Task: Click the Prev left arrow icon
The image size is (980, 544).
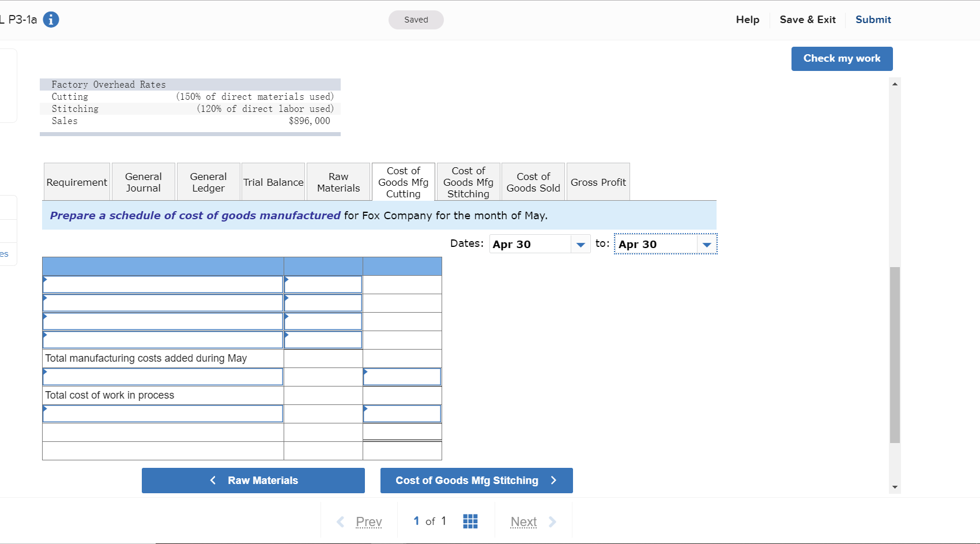Action: click(341, 522)
